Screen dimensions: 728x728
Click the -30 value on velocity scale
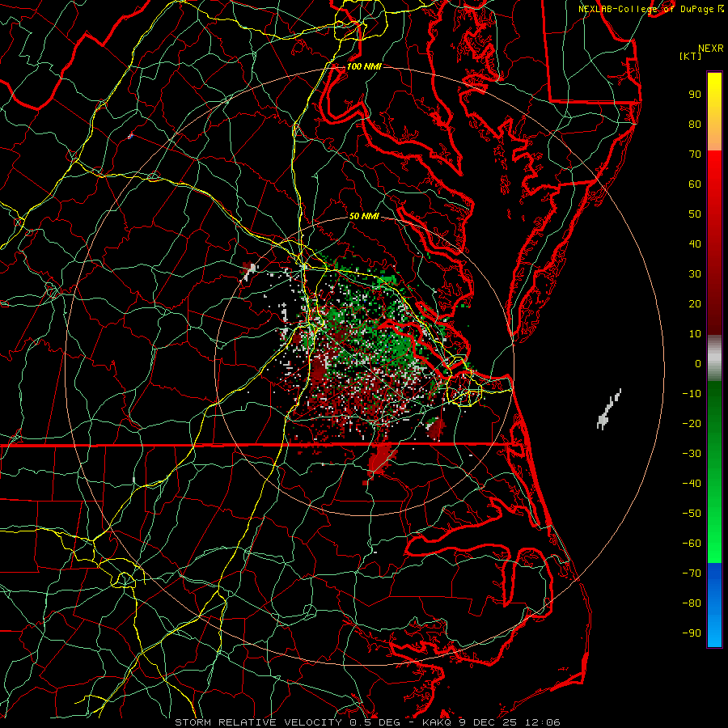click(x=692, y=454)
